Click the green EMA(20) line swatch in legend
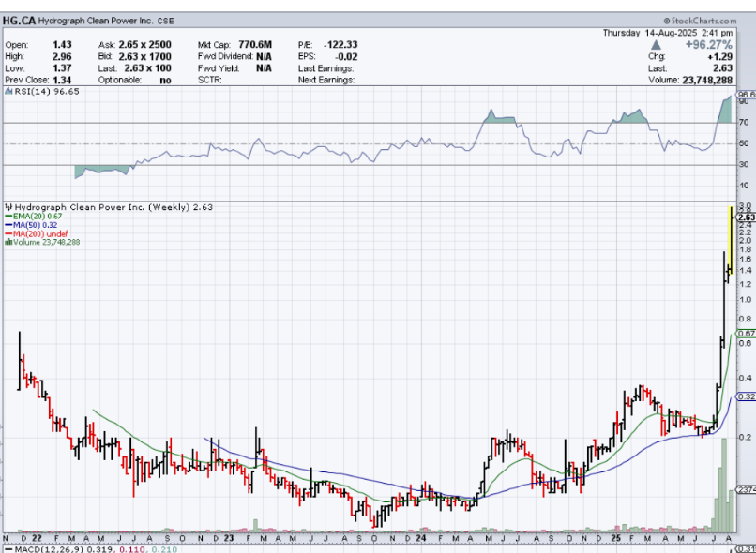 coord(8,217)
